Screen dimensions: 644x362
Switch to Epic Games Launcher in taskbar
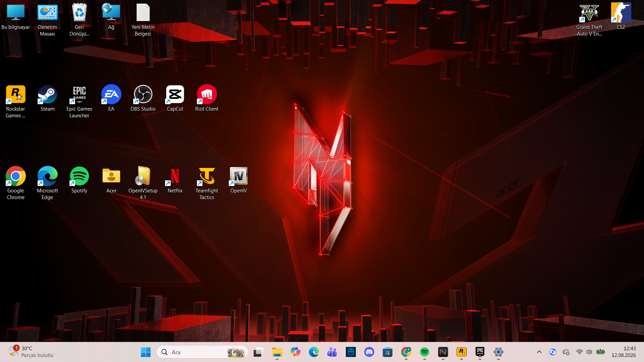[480, 352]
